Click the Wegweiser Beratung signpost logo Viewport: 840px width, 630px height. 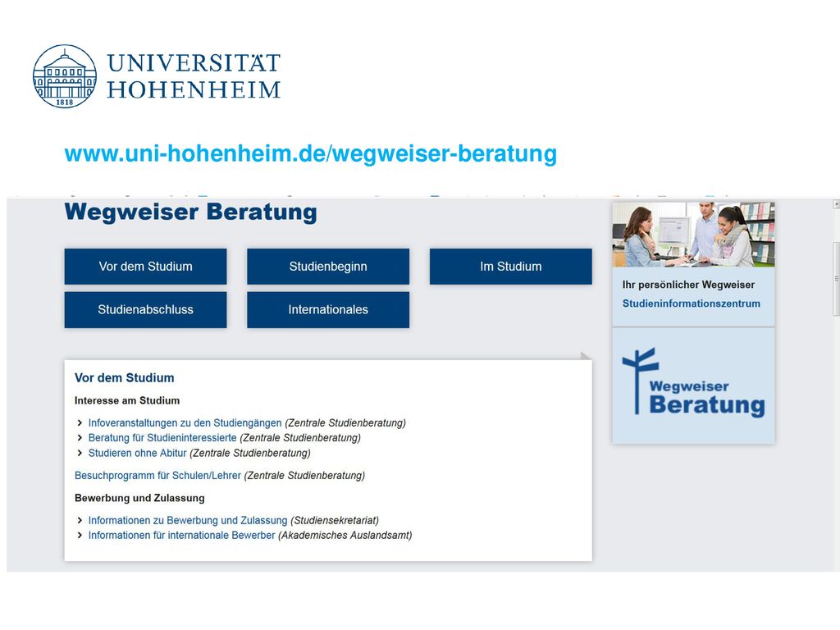pyautogui.click(x=693, y=382)
